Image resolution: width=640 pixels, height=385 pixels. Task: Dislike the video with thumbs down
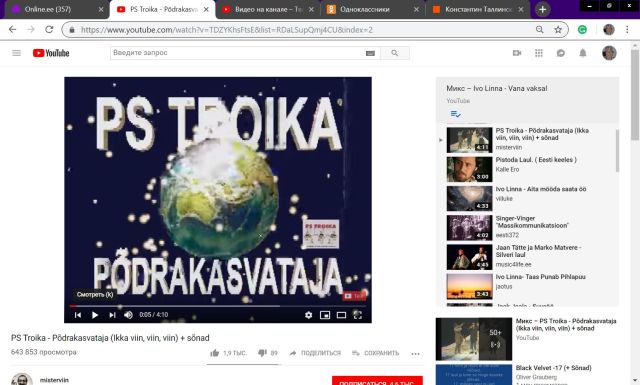coord(262,353)
